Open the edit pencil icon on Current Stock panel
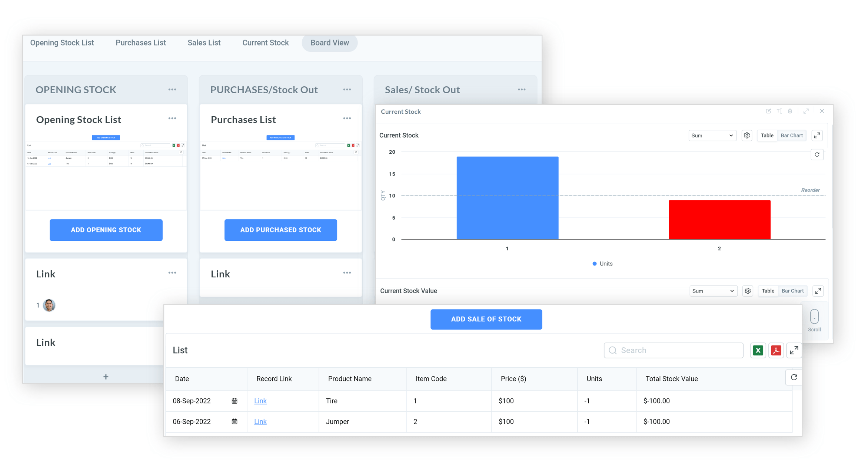 [x=769, y=111]
